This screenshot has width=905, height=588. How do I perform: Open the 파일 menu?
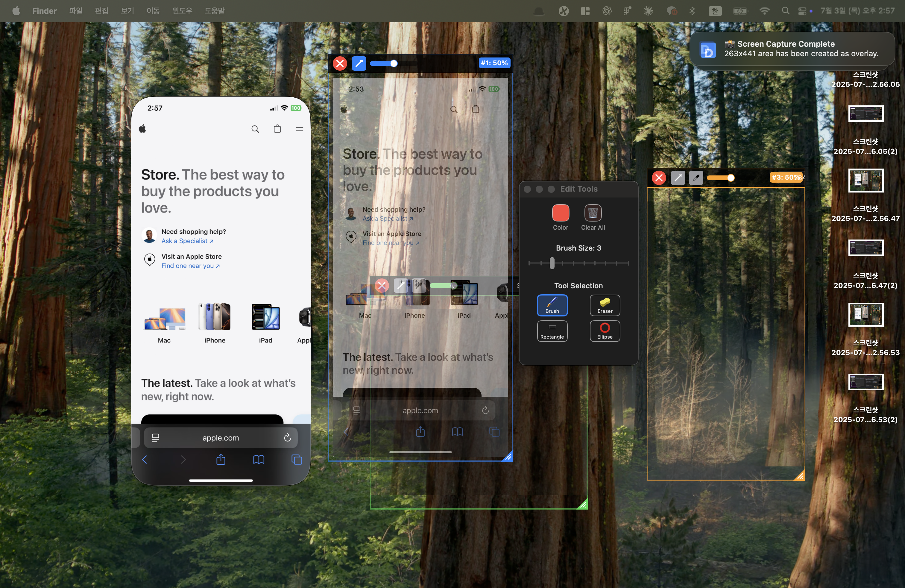coord(76,11)
